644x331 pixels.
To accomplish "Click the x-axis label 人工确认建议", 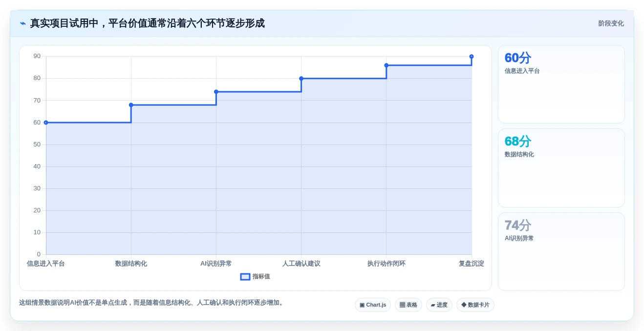I will click(301, 264).
